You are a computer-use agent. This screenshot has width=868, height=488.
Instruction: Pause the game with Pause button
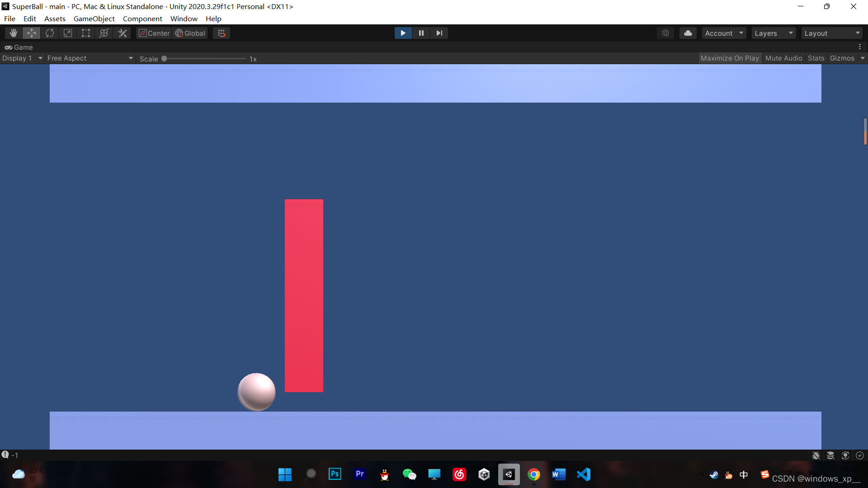[421, 33]
